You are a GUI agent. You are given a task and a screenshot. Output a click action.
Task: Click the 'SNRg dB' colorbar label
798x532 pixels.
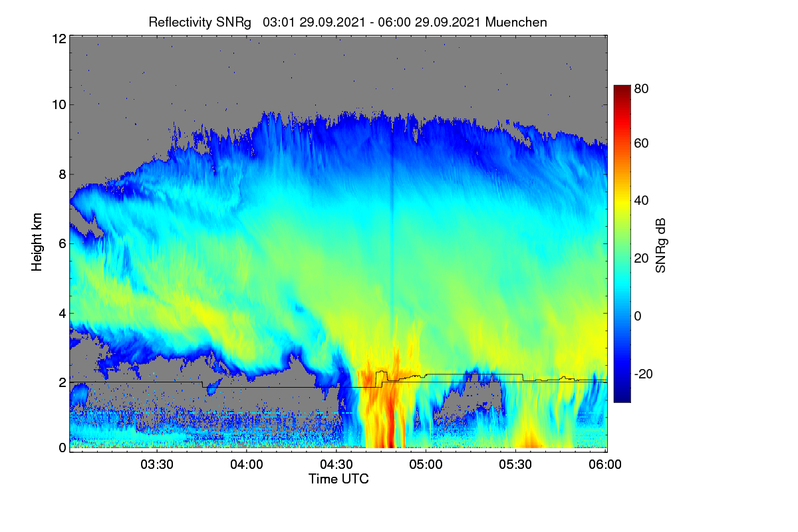pos(660,245)
